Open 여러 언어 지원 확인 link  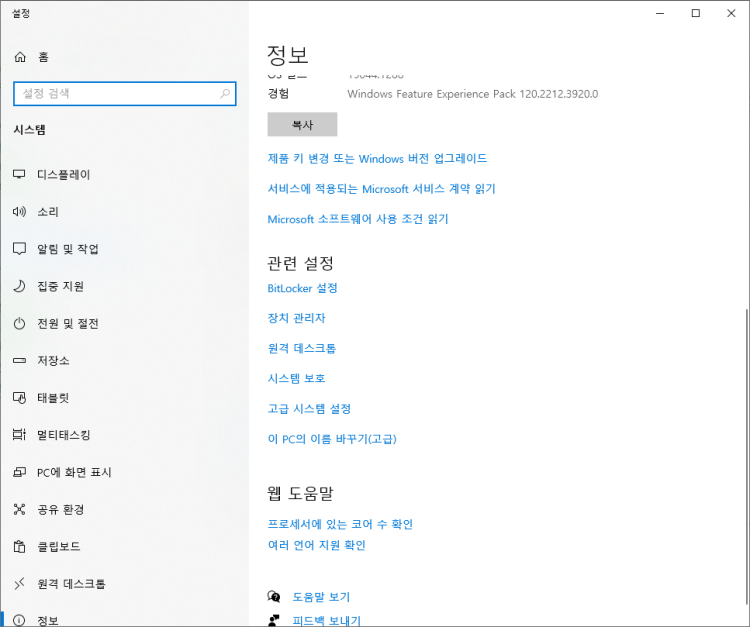(x=317, y=545)
